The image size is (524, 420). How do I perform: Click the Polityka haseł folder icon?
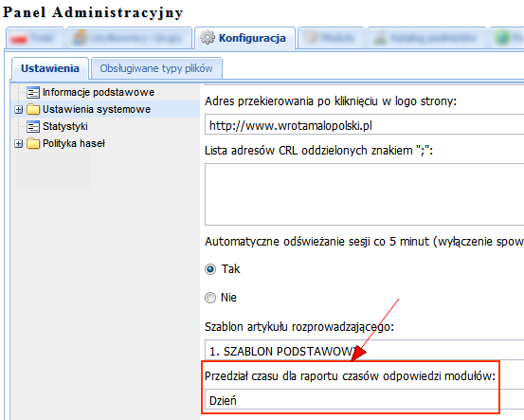tap(33, 144)
